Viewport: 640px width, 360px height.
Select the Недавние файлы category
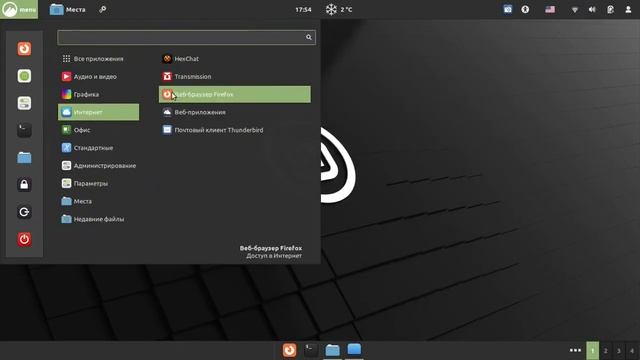click(98, 219)
